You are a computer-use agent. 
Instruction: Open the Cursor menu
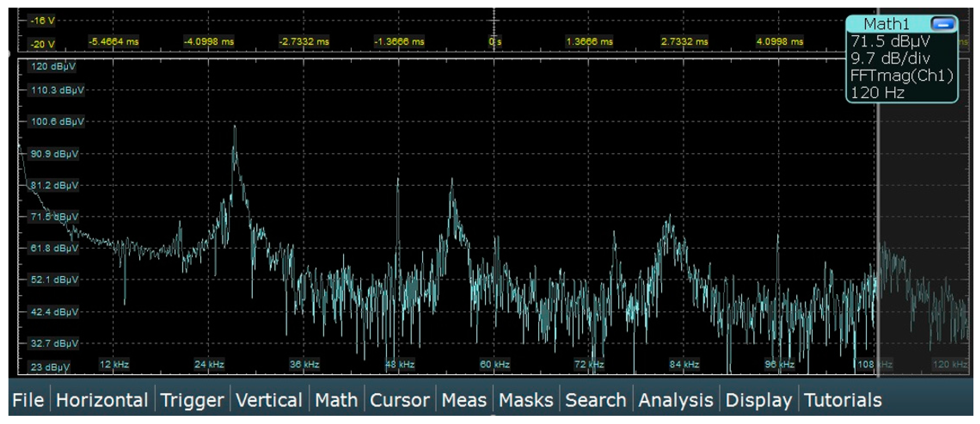point(399,400)
